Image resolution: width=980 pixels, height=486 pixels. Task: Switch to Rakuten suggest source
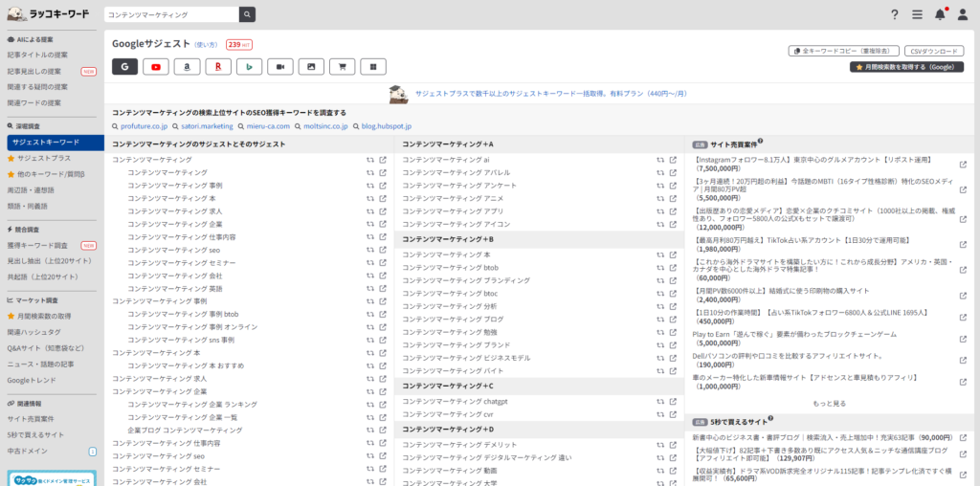(218, 66)
